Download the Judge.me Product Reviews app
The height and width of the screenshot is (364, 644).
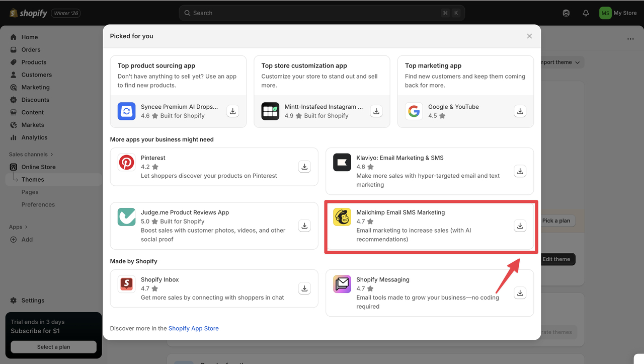304,226
